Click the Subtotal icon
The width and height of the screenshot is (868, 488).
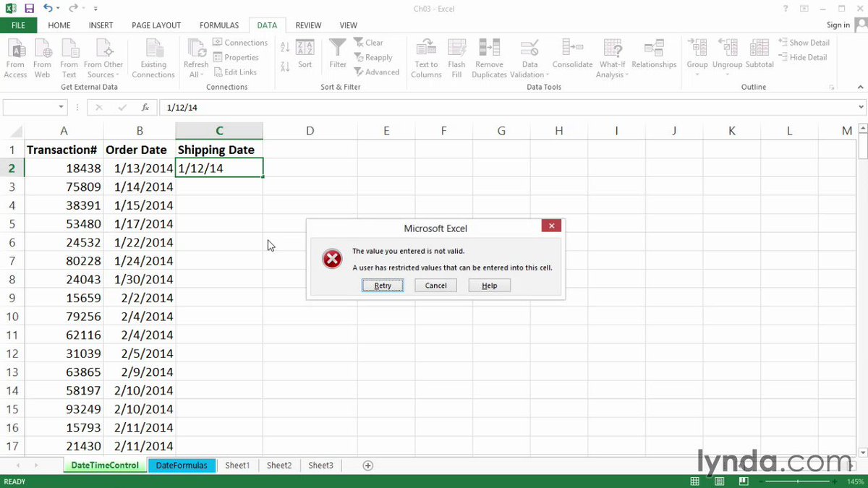759,54
